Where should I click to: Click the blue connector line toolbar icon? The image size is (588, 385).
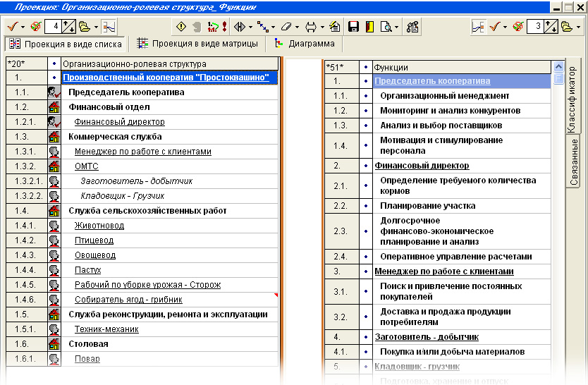coord(262,27)
